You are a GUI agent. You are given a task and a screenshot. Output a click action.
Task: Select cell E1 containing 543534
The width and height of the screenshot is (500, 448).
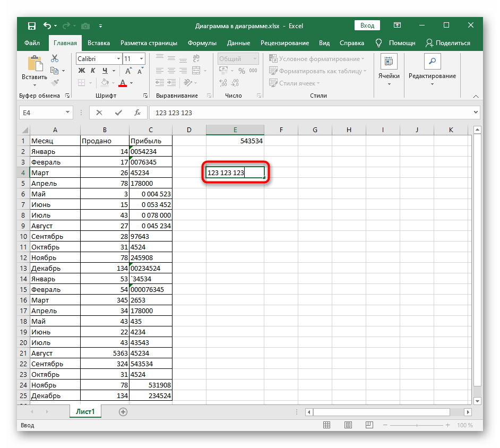pos(235,141)
